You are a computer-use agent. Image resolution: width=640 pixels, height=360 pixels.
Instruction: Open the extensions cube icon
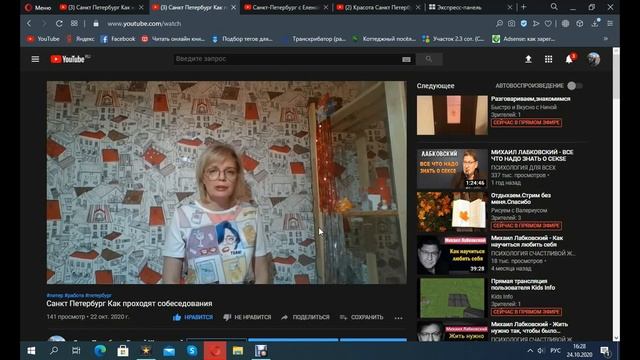pyautogui.click(x=580, y=24)
